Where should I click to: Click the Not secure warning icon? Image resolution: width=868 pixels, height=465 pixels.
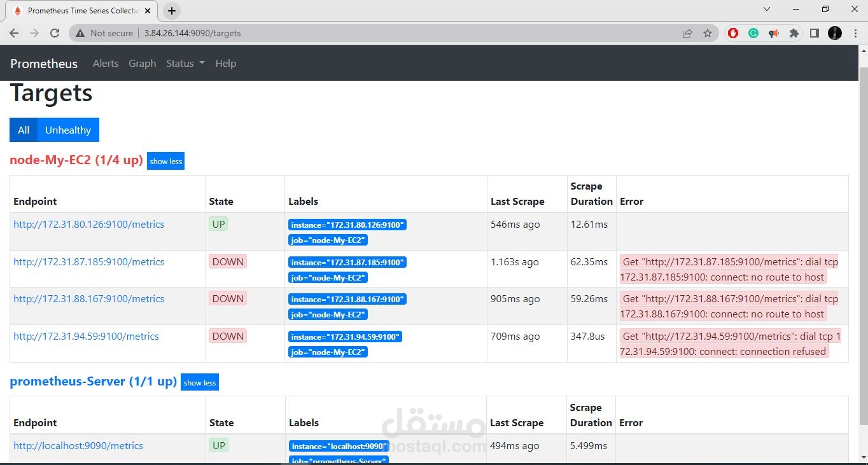pyautogui.click(x=80, y=33)
